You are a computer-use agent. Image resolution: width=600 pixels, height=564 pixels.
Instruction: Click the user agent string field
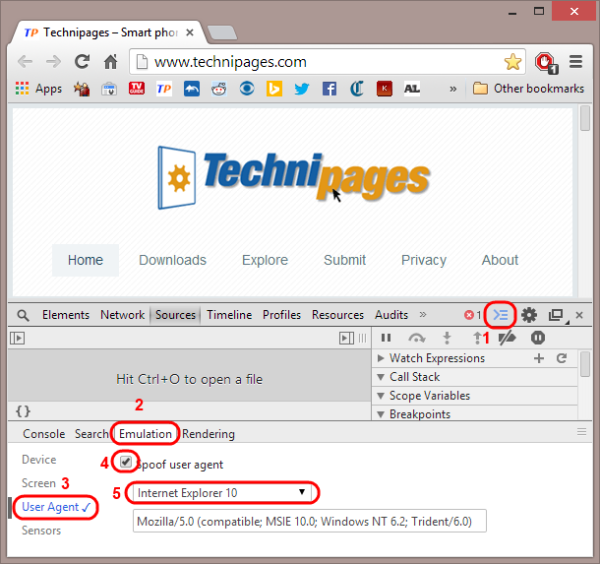click(310, 521)
